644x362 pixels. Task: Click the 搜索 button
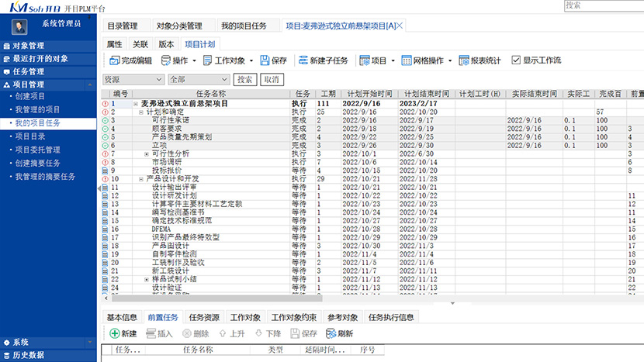pyautogui.click(x=245, y=79)
